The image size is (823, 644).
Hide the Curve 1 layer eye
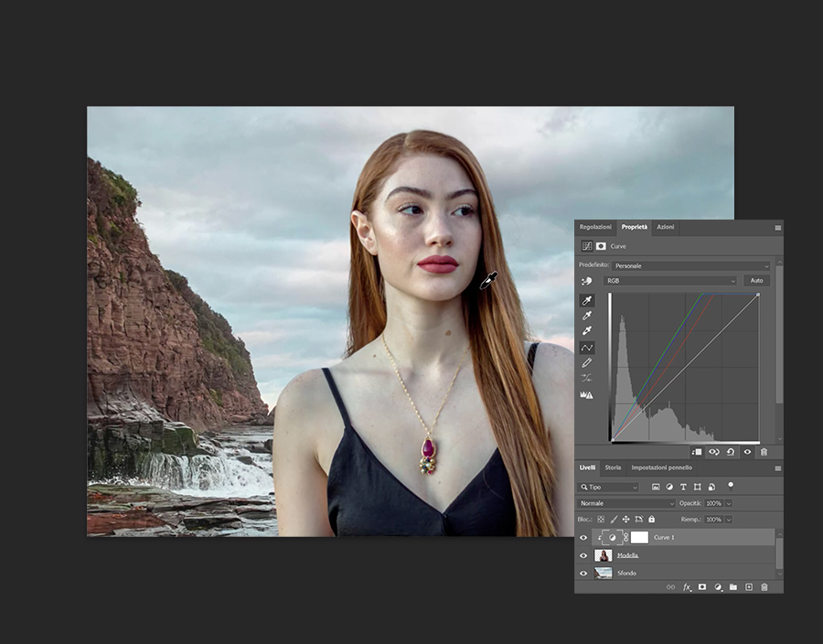tap(583, 538)
